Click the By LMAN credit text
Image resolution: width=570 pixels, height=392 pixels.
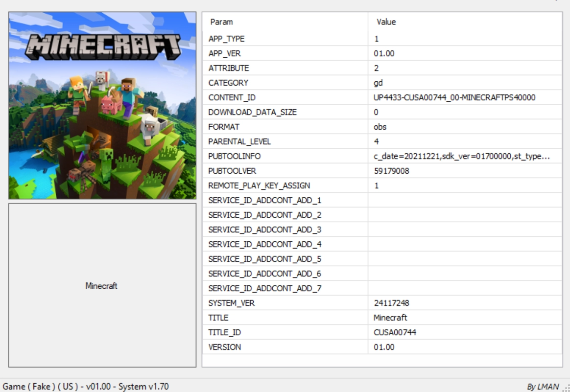click(542, 387)
